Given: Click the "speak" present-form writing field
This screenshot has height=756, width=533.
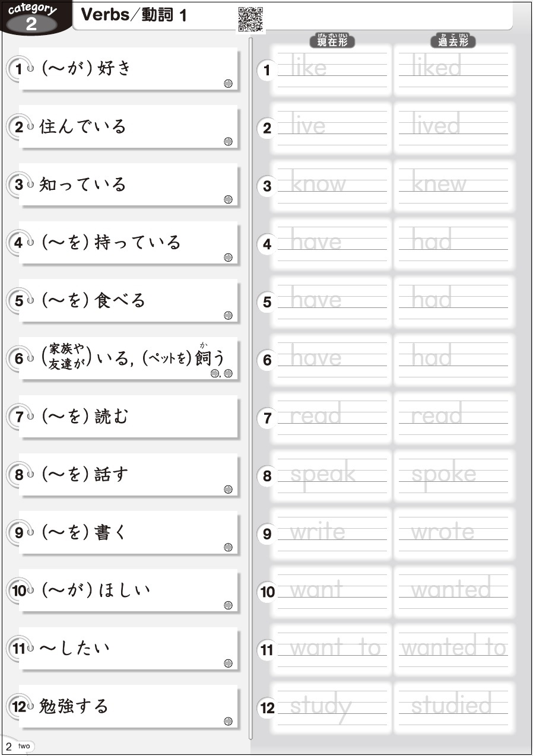Looking at the screenshot, I should pyautogui.click(x=332, y=475).
